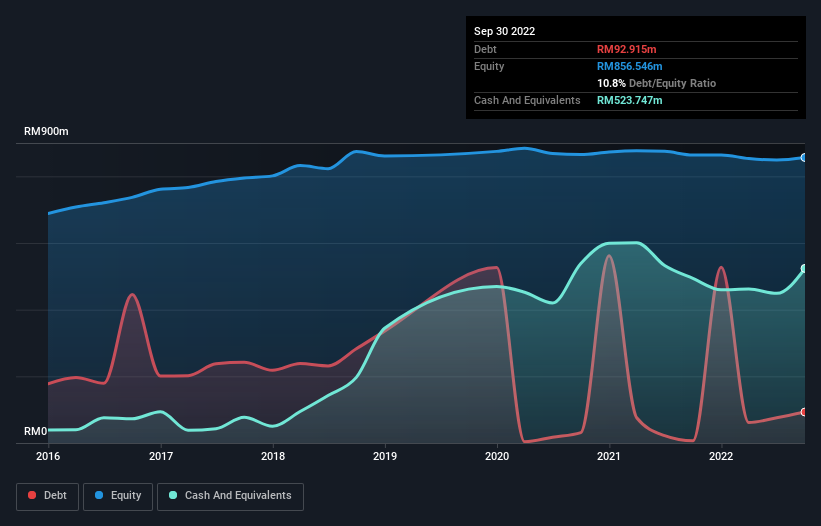
Task: Click the Sep 30 2022 tooltip date
Action: tap(504, 31)
